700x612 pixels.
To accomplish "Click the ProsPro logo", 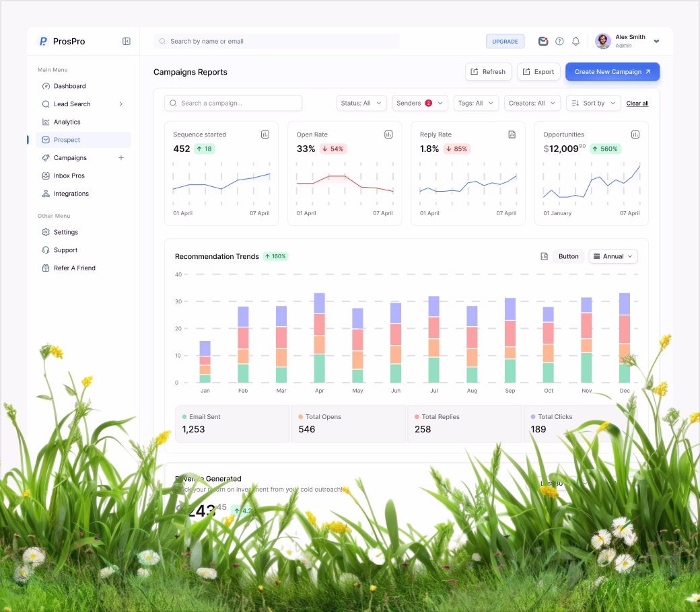I will tap(62, 41).
